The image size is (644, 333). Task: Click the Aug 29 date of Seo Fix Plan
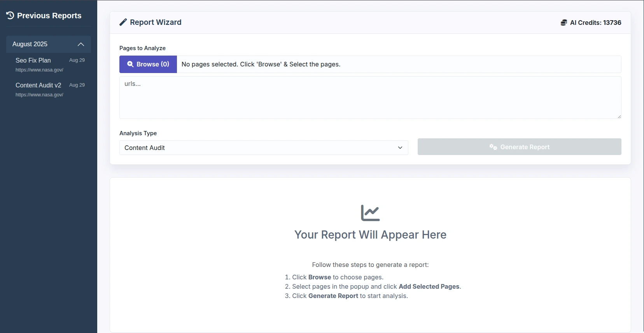click(x=77, y=60)
